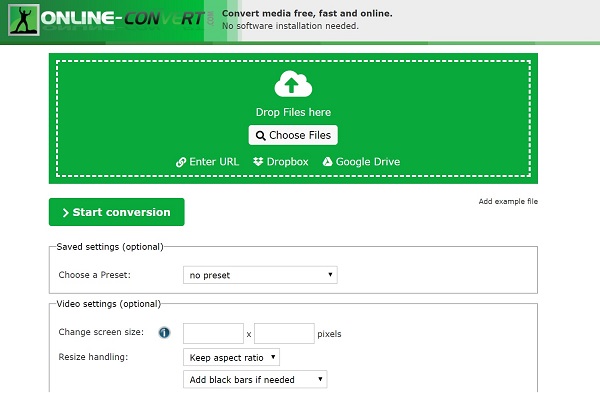600x393 pixels.
Task: Expand the Keep aspect ratio dropdown
Action: point(232,357)
